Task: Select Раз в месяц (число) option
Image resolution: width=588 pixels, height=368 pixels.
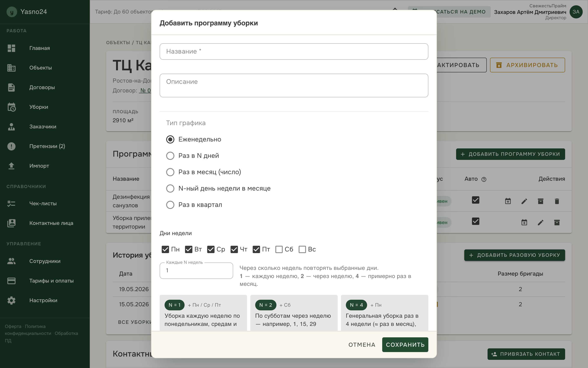Action: coord(170,172)
